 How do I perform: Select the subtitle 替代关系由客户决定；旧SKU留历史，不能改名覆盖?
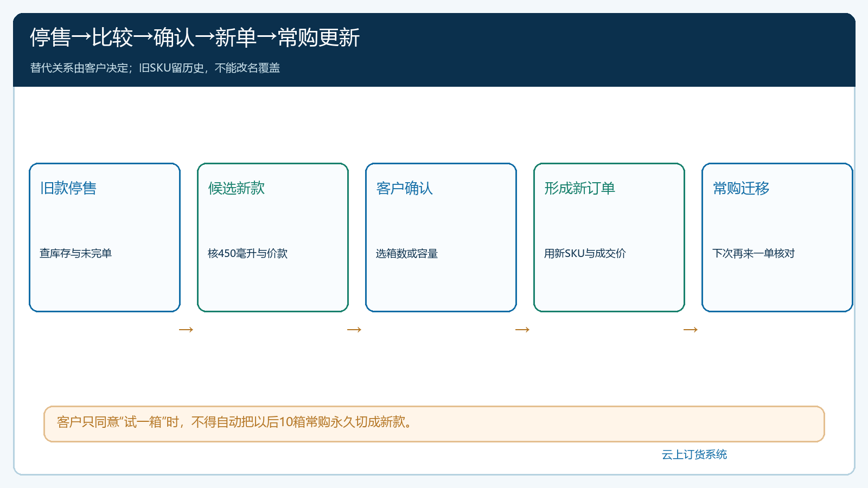coord(155,68)
